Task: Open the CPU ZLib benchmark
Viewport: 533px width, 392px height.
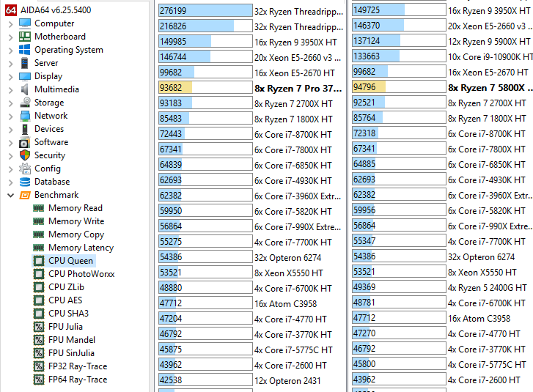Action: click(x=66, y=287)
